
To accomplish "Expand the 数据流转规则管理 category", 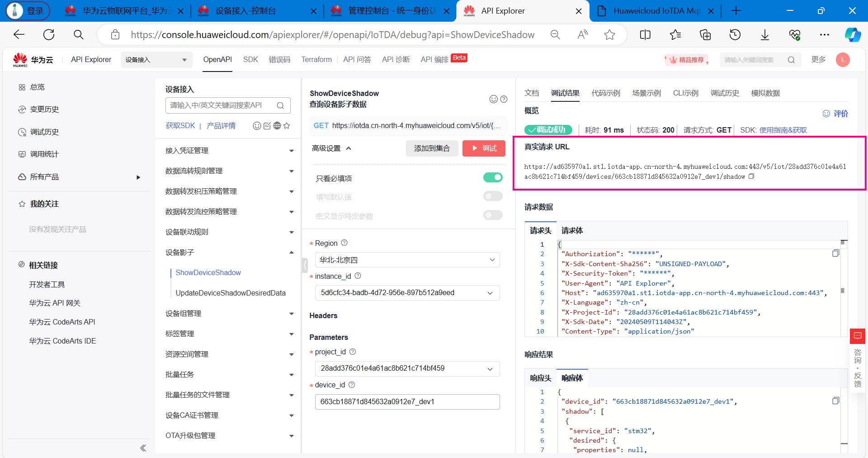I will coord(229,171).
